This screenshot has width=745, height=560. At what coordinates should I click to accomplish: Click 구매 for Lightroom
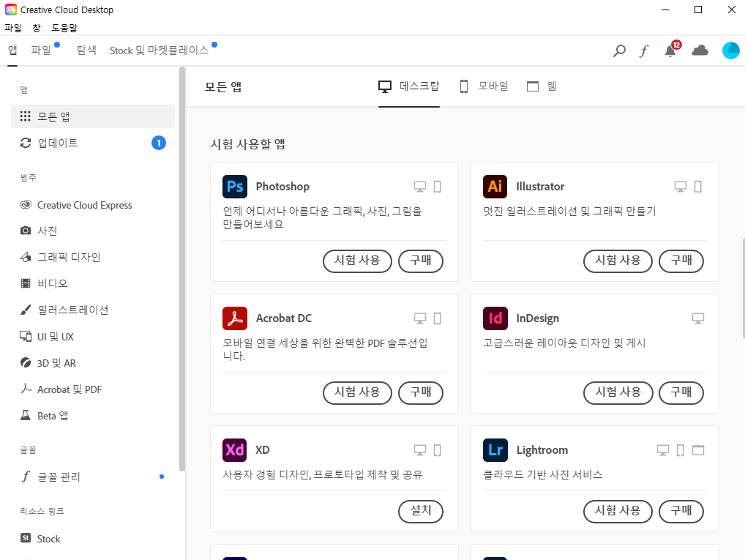coord(681,512)
